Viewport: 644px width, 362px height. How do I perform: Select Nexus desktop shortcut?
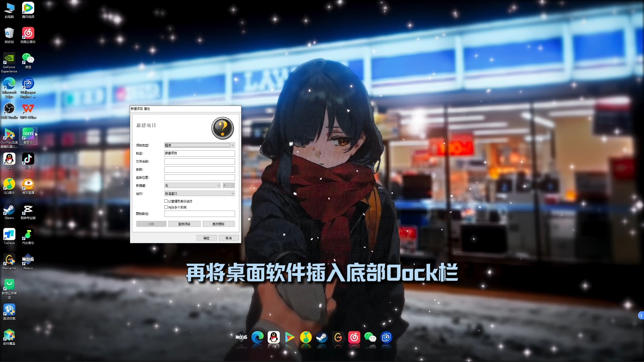[28, 262]
